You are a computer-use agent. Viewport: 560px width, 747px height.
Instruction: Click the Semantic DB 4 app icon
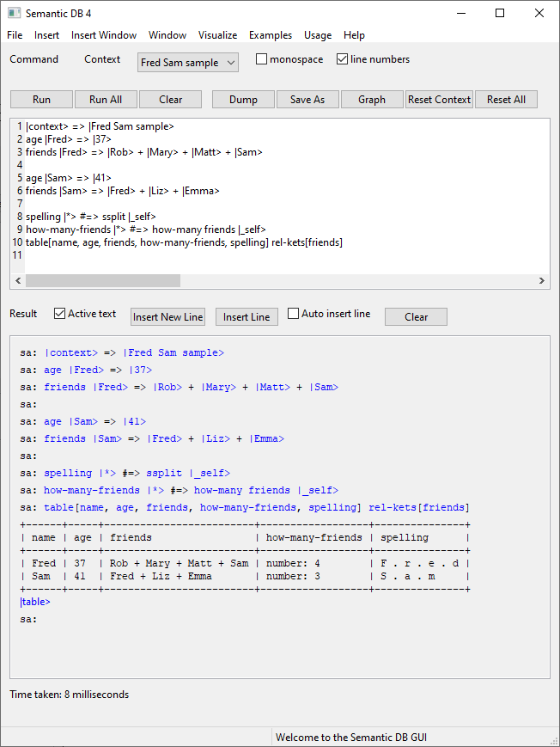[14, 13]
